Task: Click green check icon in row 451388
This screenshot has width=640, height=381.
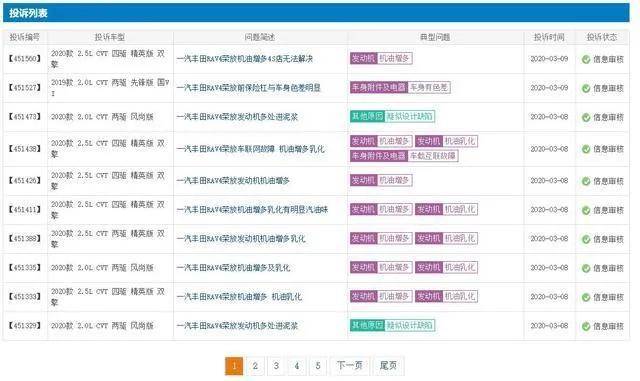Action: pyautogui.click(x=586, y=239)
